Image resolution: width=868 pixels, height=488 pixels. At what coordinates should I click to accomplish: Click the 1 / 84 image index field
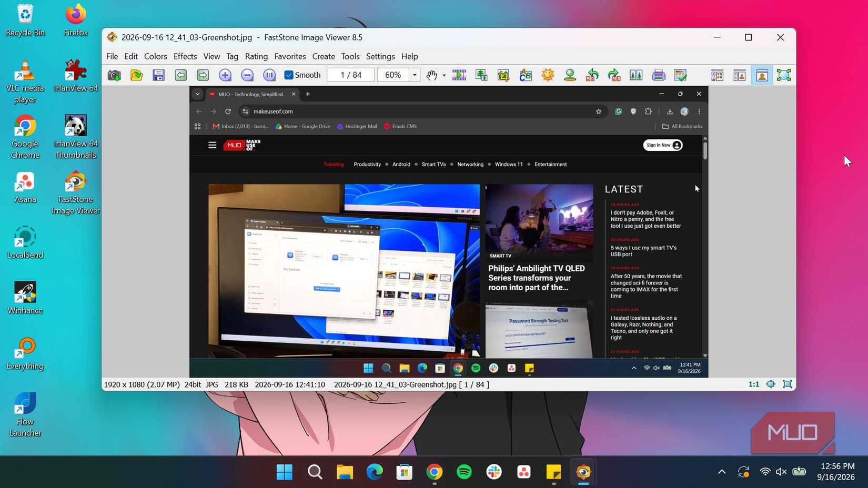click(351, 75)
